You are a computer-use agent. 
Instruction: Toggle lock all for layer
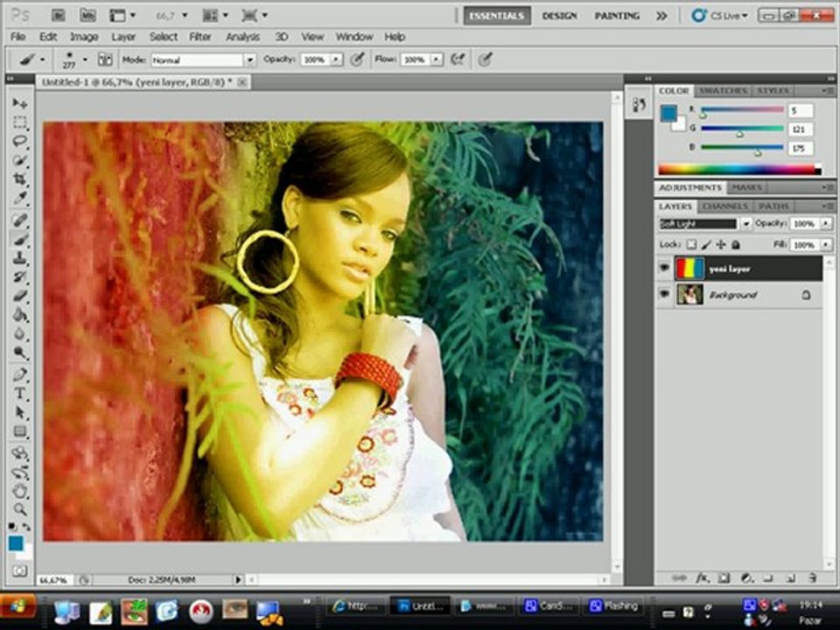click(736, 244)
